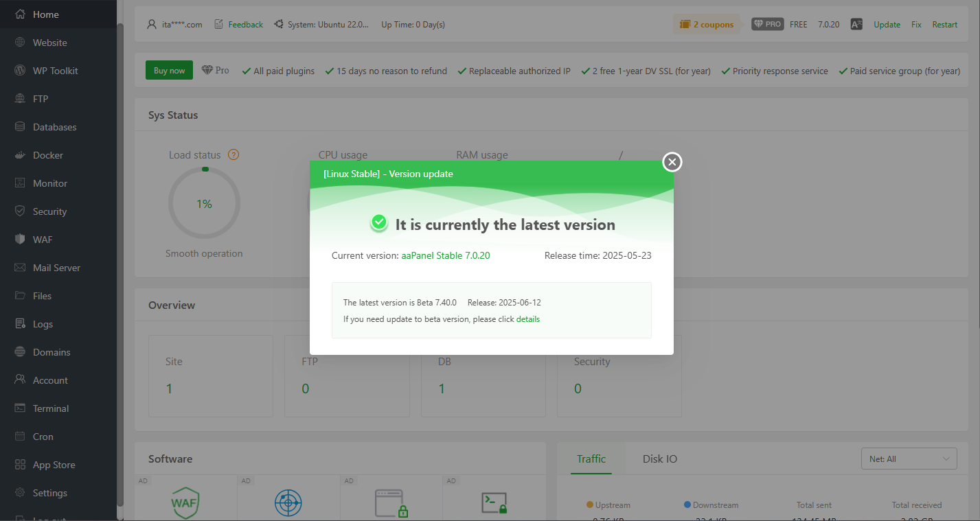Screen dimensions: 980x521
Task: Click the help icon next to Load status
Action: (x=233, y=154)
